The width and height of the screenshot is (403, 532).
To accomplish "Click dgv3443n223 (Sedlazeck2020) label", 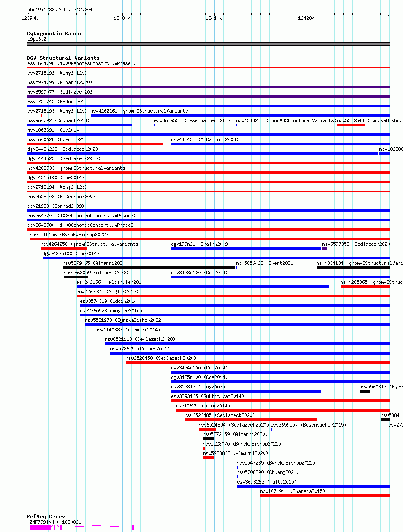I will pos(64,149).
